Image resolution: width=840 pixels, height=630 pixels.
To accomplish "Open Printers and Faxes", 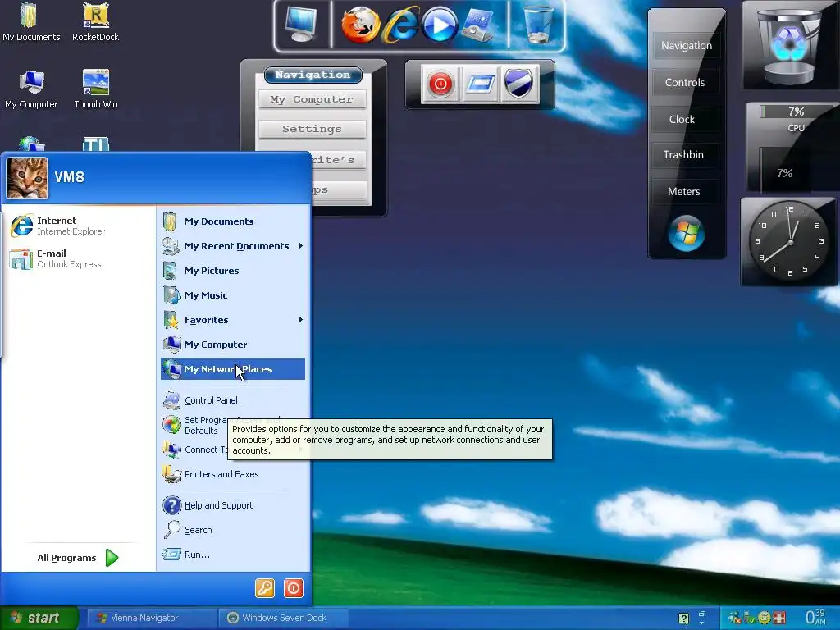I will [x=233, y=474].
